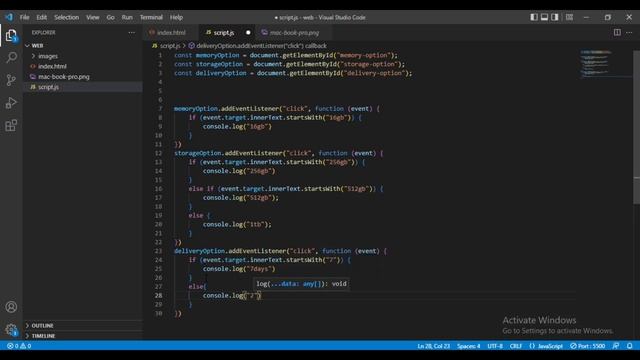Split the editor right
Viewport: 640px width, 360px height.
pyautogui.click(x=617, y=32)
